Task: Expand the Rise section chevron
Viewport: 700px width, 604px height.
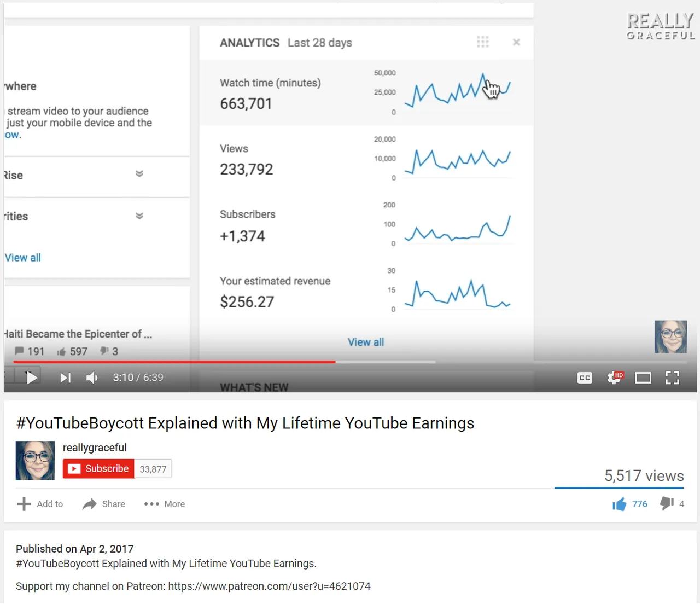Action: coord(139,174)
